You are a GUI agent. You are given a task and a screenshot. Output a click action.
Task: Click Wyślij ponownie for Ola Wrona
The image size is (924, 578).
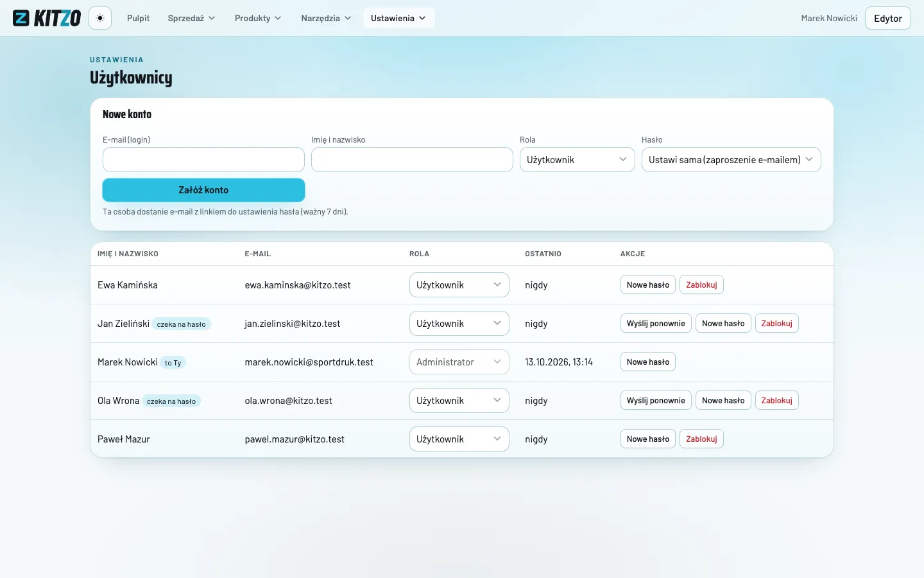656,401
